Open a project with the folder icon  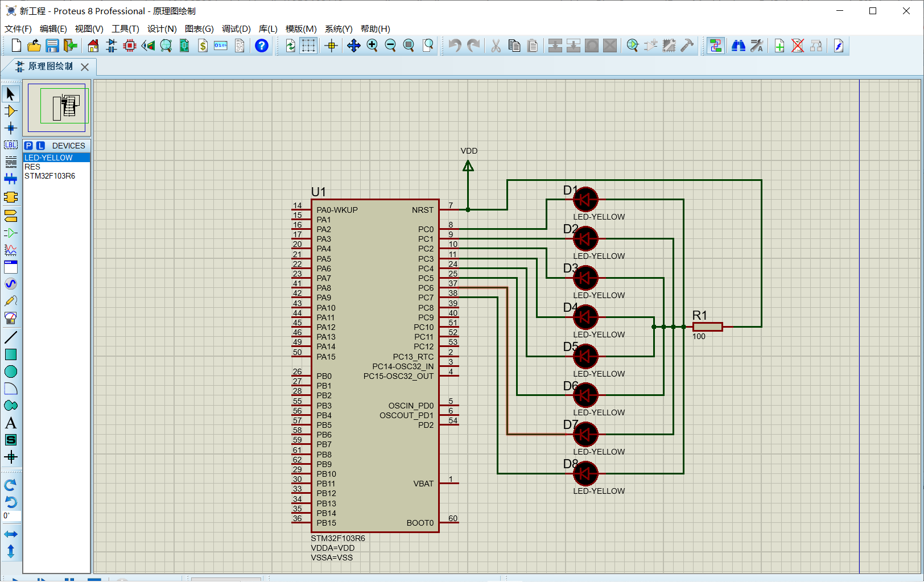pyautogui.click(x=34, y=46)
